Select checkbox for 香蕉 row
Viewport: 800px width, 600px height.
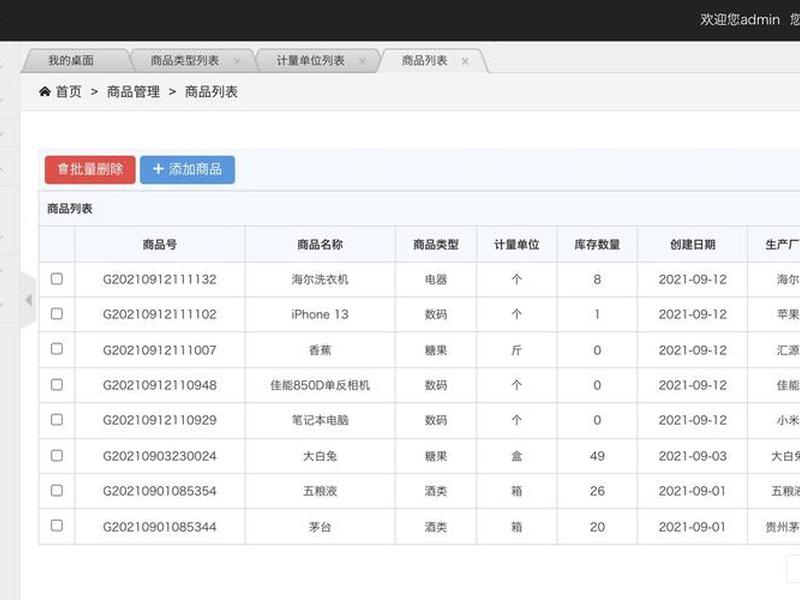tap(57, 349)
